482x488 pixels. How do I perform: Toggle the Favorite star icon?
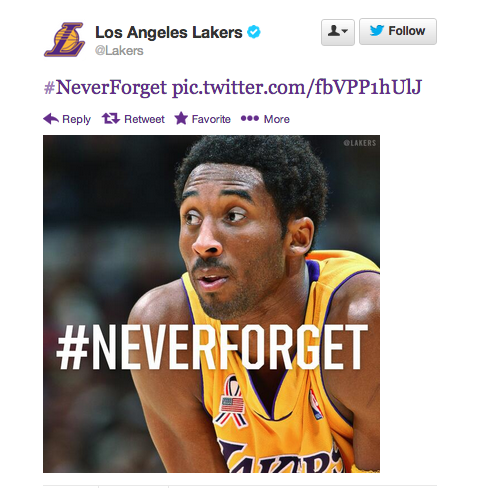click(181, 118)
